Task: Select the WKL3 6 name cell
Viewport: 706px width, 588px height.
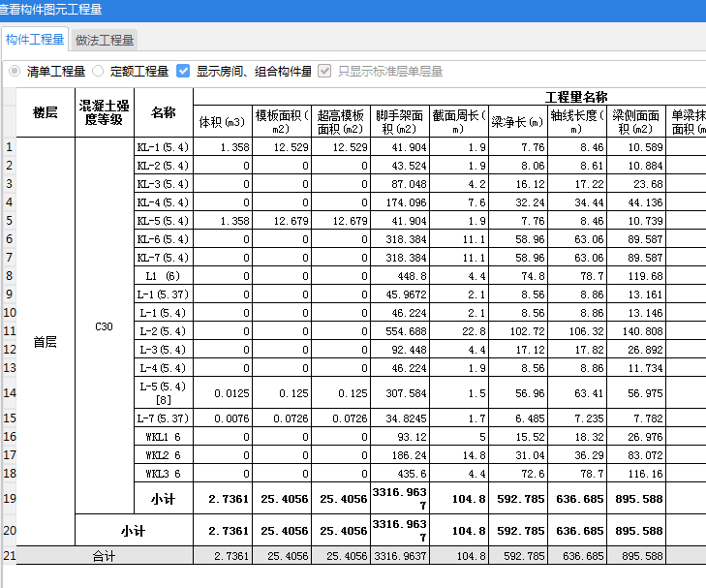Action: click(164, 474)
